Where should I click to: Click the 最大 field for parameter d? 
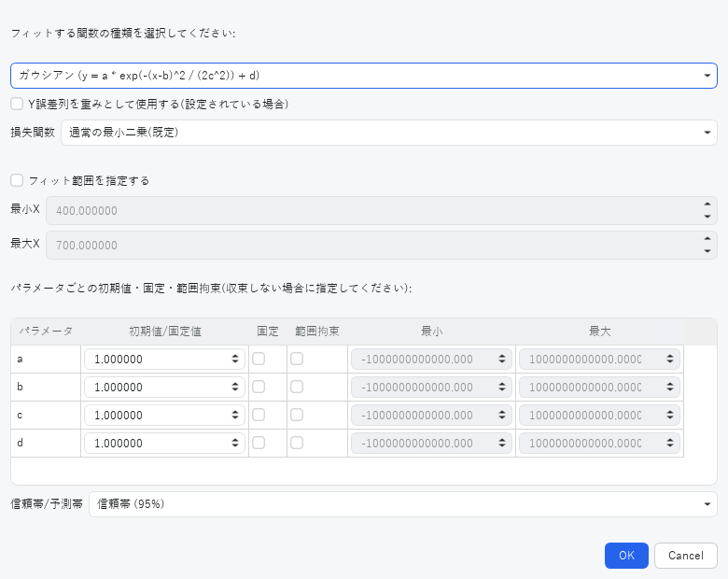coord(599,443)
